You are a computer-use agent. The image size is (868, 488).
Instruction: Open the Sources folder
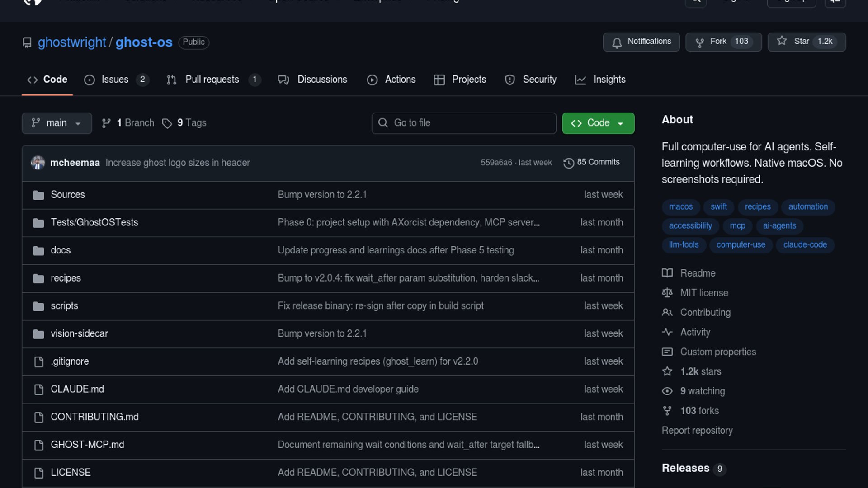click(x=68, y=195)
